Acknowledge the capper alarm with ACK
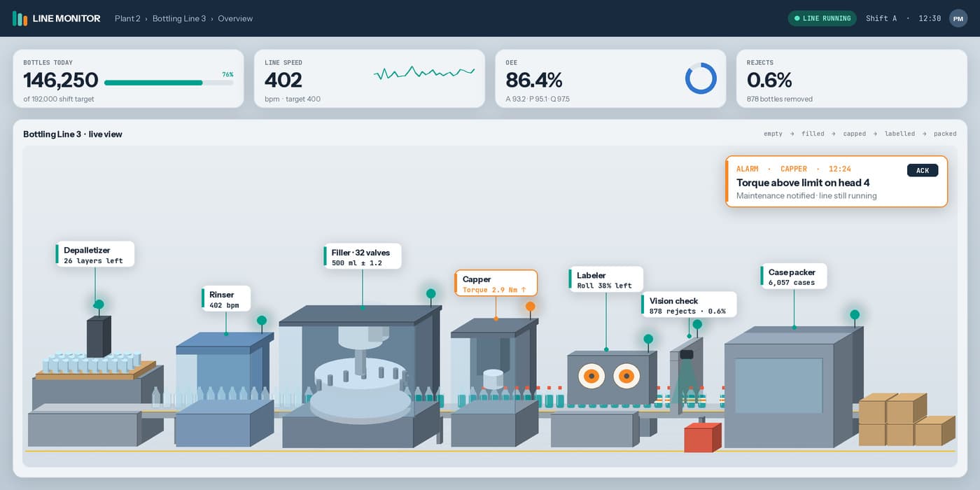This screenshot has width=980, height=490. tap(923, 170)
